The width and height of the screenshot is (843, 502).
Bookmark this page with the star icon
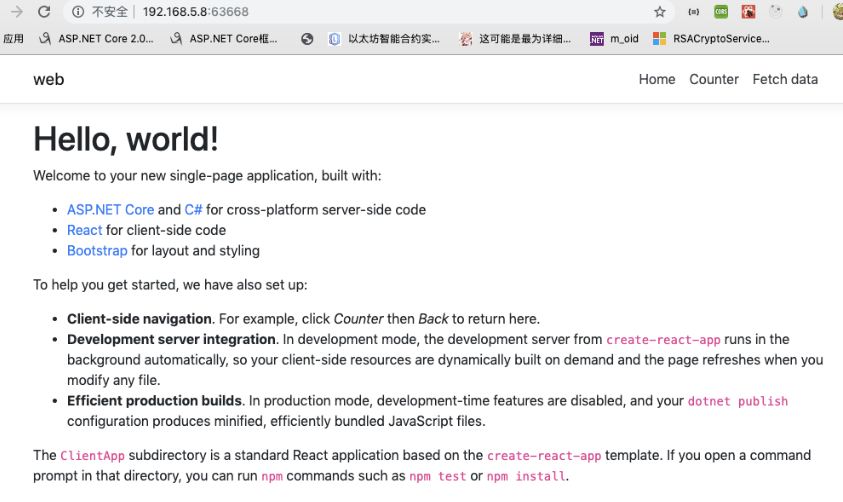tap(660, 11)
